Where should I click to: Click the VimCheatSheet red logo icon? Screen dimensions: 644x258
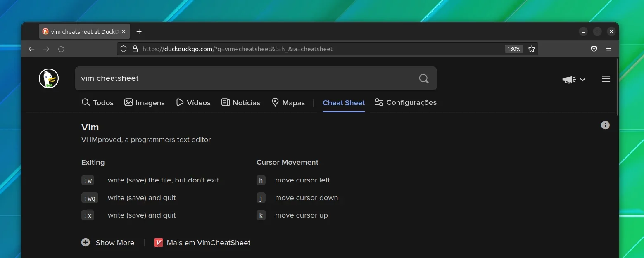point(159,243)
